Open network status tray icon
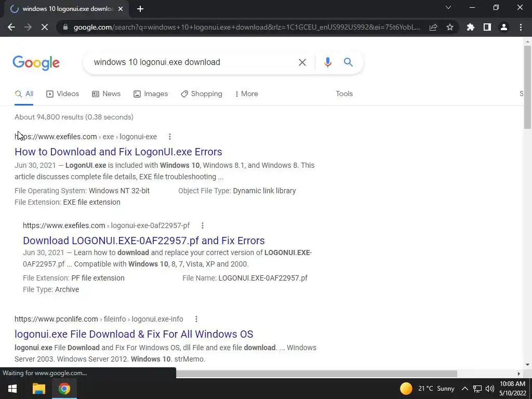532x399 pixels. [x=477, y=389]
